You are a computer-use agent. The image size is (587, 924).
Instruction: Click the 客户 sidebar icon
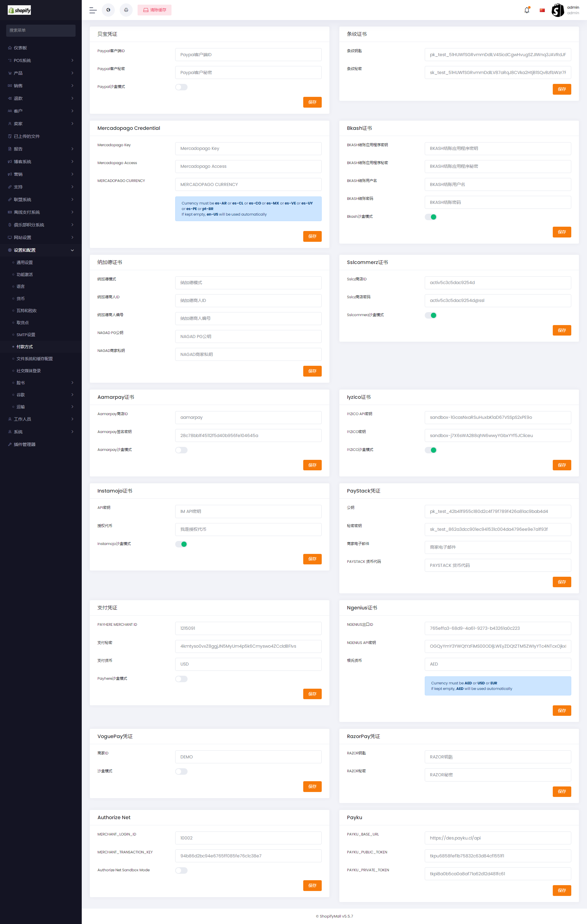(10, 111)
